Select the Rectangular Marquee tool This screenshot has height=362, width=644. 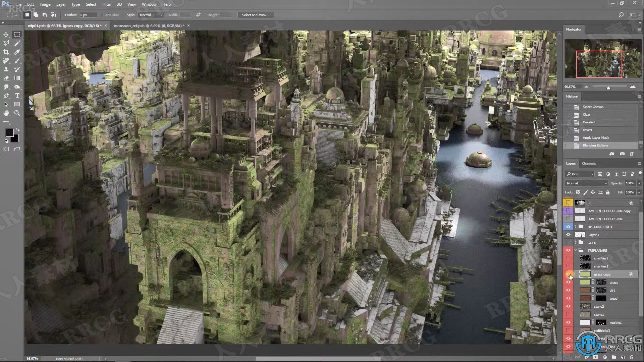click(17, 35)
